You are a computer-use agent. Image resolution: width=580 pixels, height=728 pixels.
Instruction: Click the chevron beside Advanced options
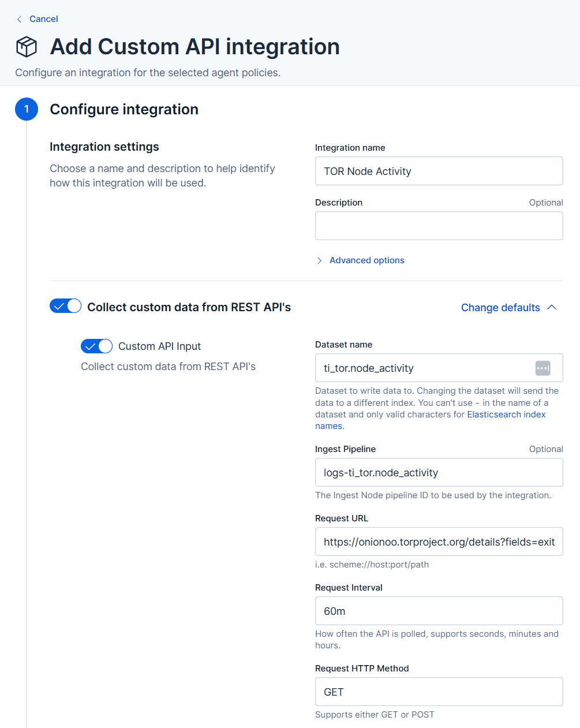[320, 260]
